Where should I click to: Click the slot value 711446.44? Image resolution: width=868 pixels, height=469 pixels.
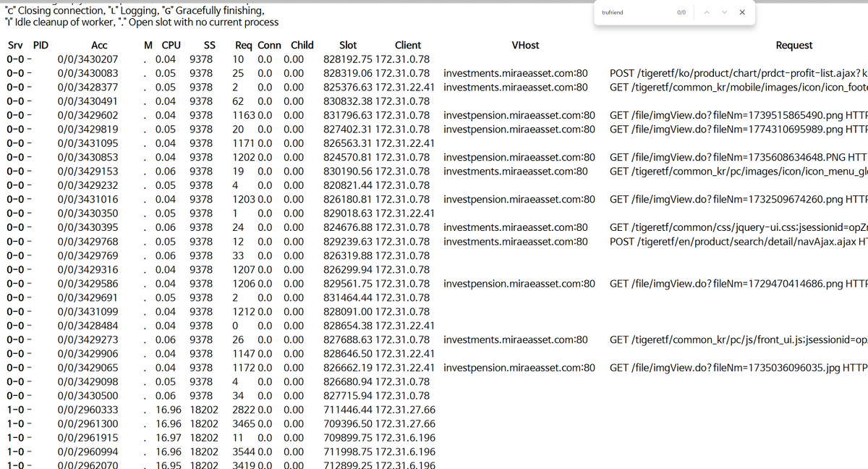tap(347, 410)
